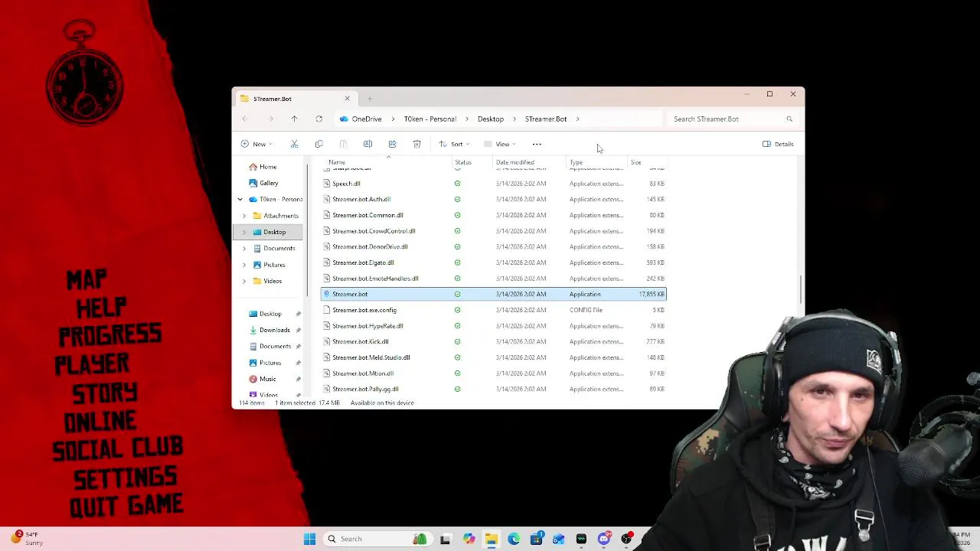Open pinned Downloads in sidebar
This screenshot has height=551, width=980.
[x=274, y=330]
